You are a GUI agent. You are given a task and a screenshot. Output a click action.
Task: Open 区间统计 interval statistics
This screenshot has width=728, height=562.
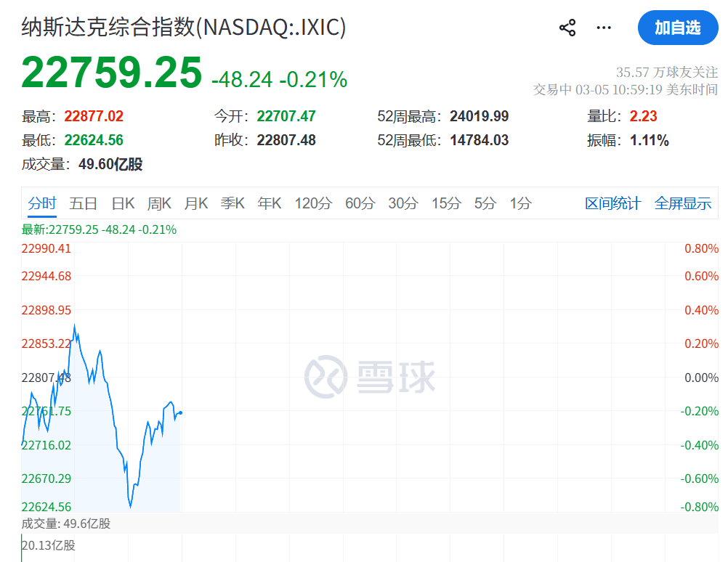[613, 203]
